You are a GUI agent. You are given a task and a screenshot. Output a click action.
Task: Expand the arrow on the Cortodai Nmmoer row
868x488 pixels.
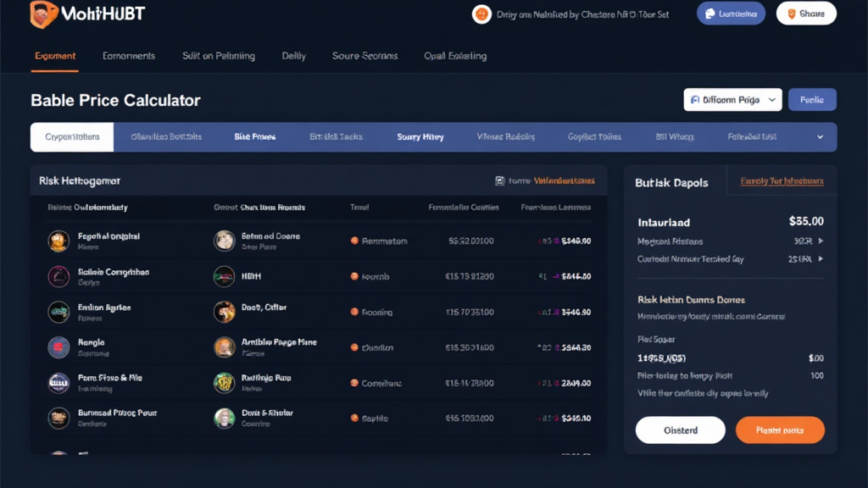[820, 259]
